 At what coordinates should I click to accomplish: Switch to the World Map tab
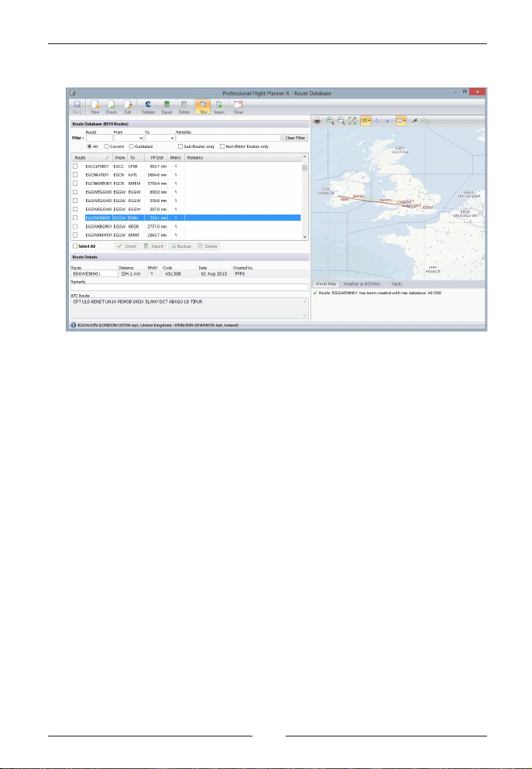pos(325,284)
